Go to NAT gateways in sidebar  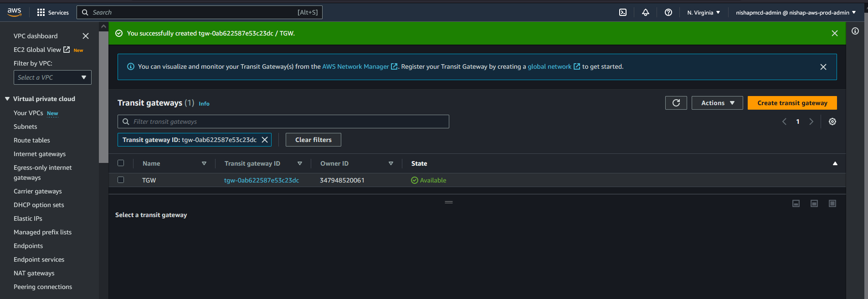(34, 273)
